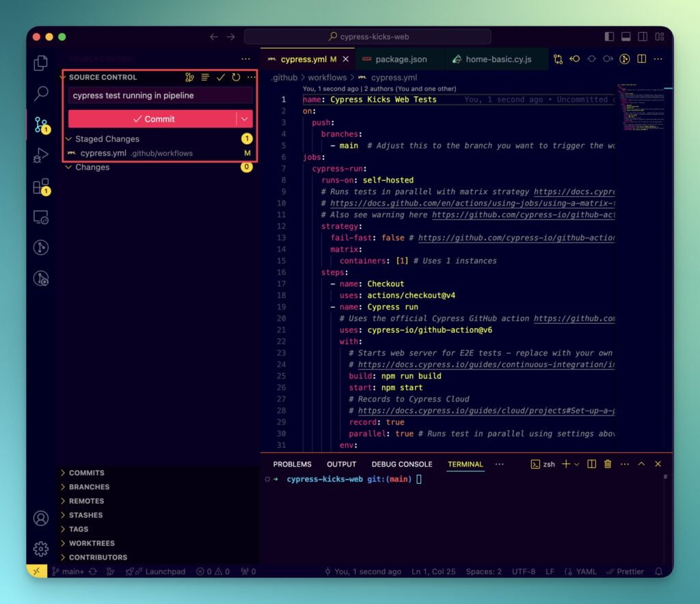Viewport: 700px width, 604px height.
Task: Open the Run and Debug view
Action: pyautogui.click(x=40, y=155)
